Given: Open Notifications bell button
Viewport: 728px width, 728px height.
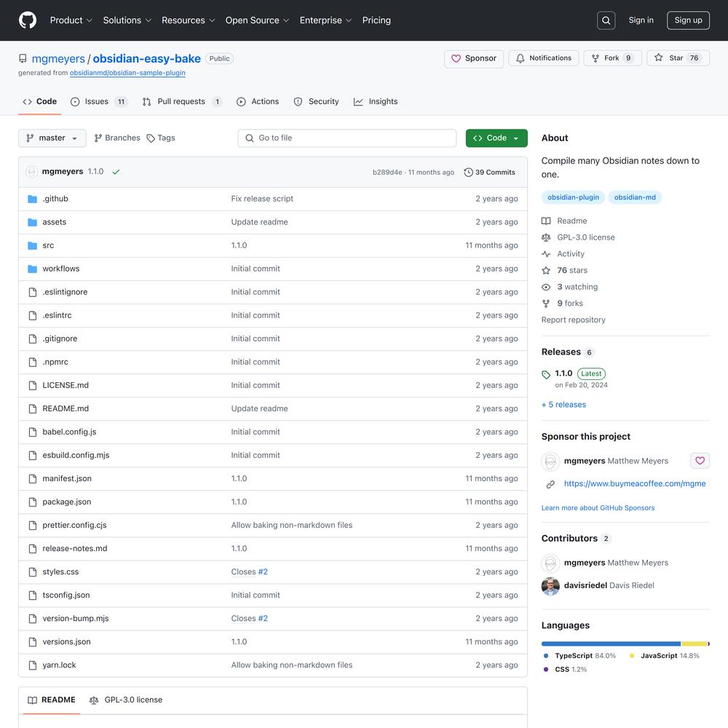Looking at the screenshot, I should point(543,58).
